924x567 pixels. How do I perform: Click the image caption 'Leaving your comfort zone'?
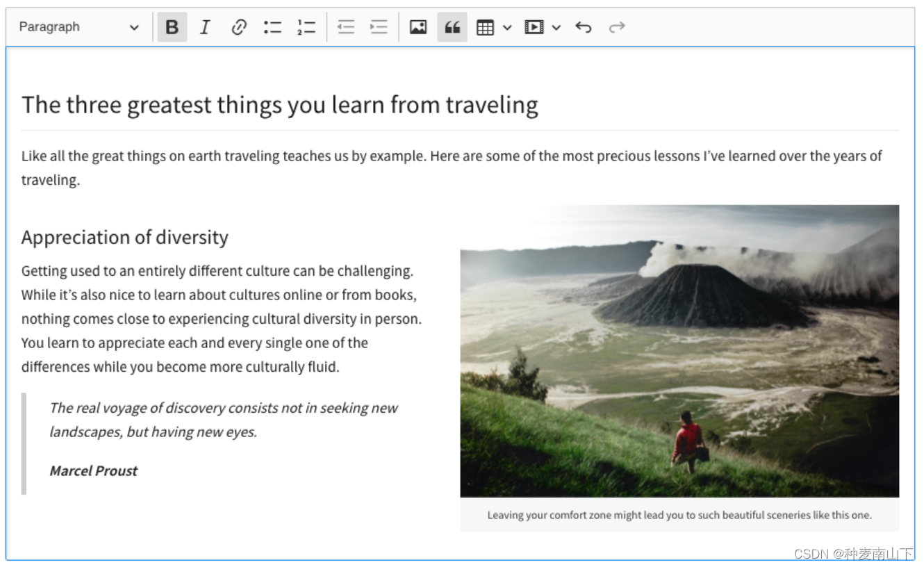click(679, 515)
